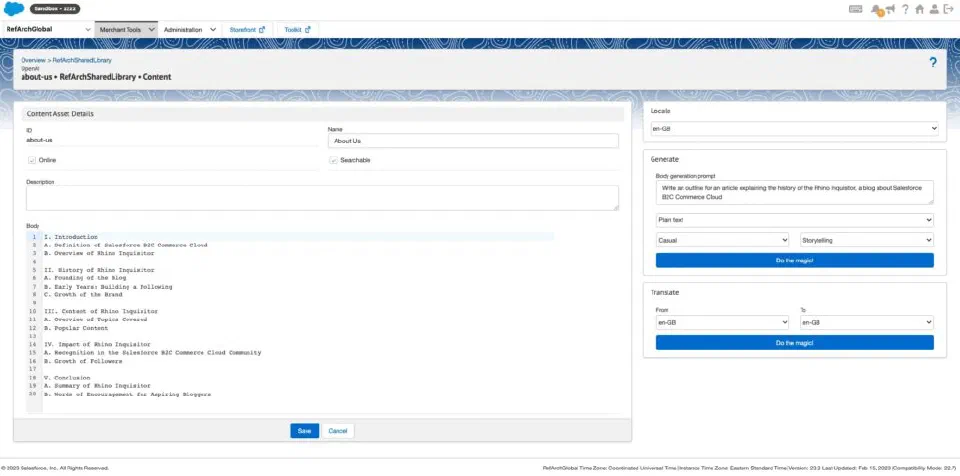This screenshot has width=960, height=476.
Task: Click body line 'A. Summary of Rhino Inquisitor'
Action: pos(97,386)
